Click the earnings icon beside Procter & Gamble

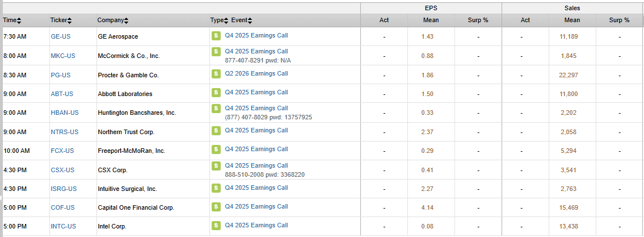[216, 74]
